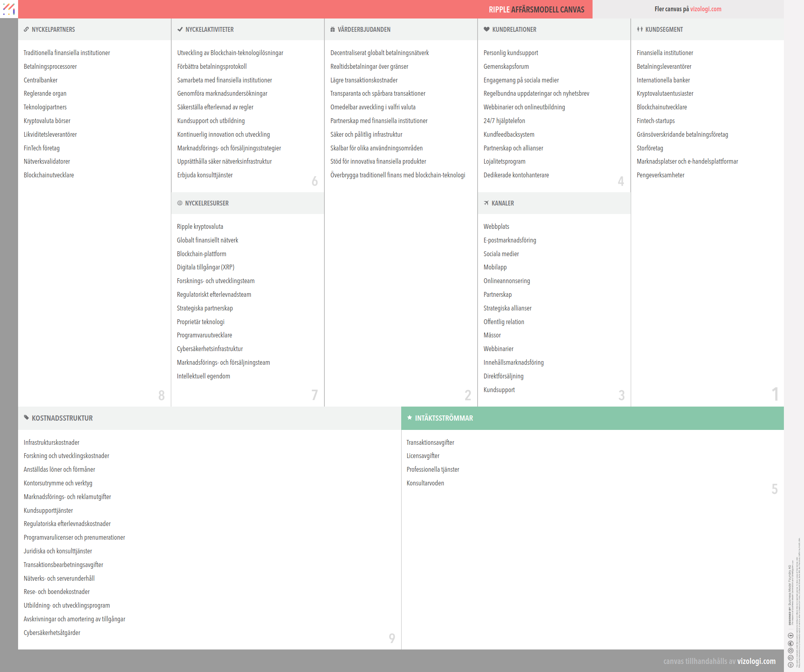Click the Webbplats channel entry
This screenshot has height=672, width=804.
coord(496,226)
